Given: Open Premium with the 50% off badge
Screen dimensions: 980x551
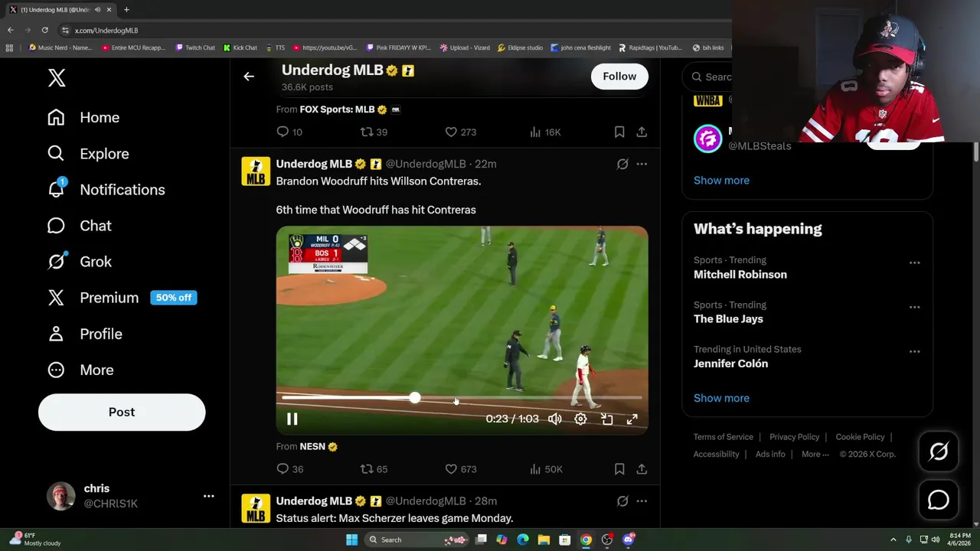Looking at the screenshot, I should (x=122, y=298).
